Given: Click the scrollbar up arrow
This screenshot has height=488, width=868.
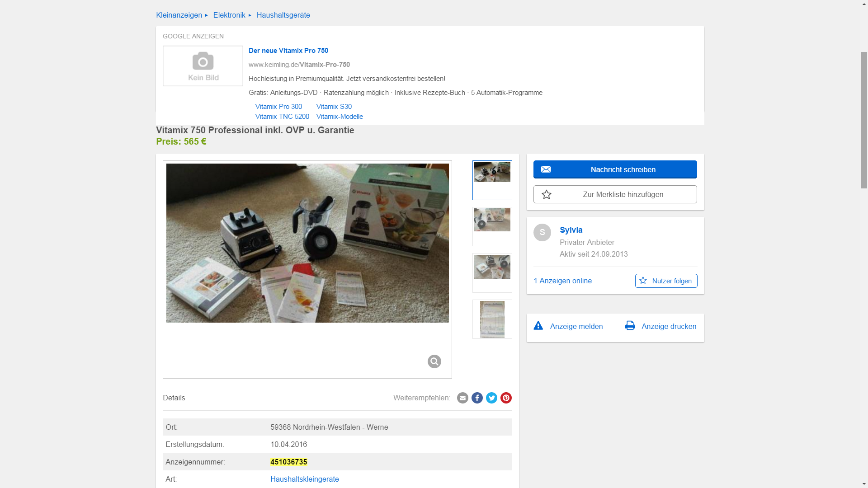Looking at the screenshot, I should coord(864,4).
